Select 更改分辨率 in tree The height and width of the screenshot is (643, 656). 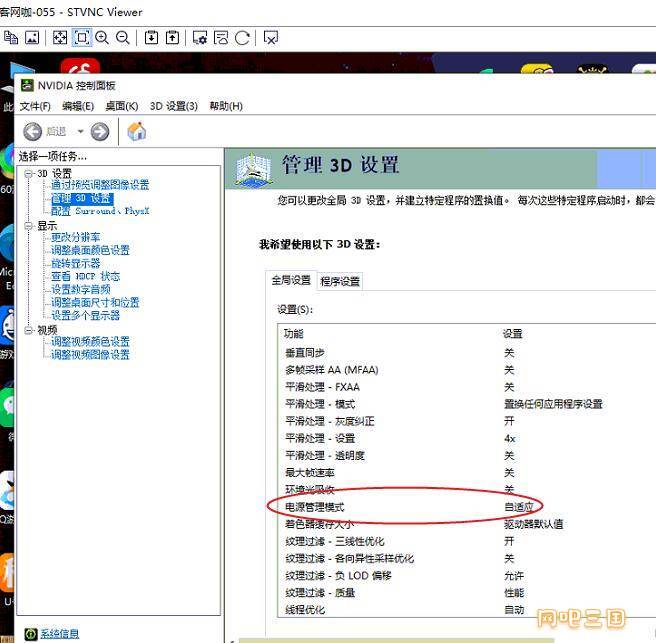[75, 237]
